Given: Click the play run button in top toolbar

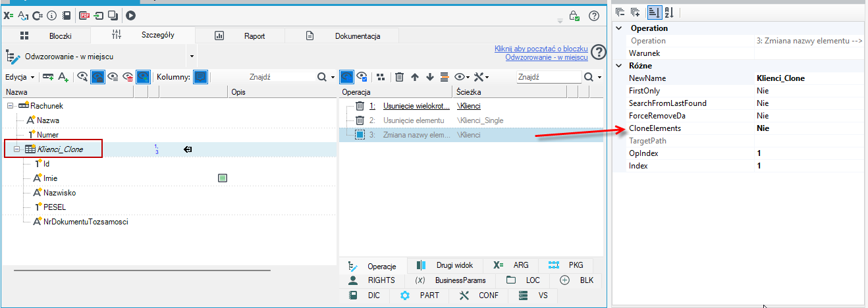Looking at the screenshot, I should click(130, 15).
